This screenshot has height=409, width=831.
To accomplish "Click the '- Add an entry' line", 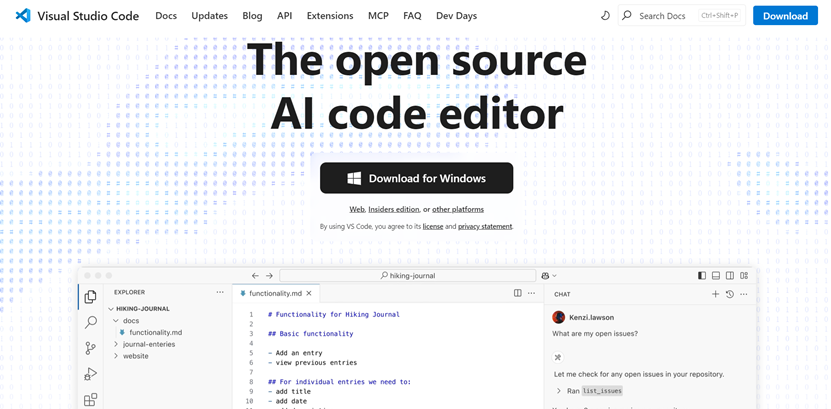I will point(295,353).
